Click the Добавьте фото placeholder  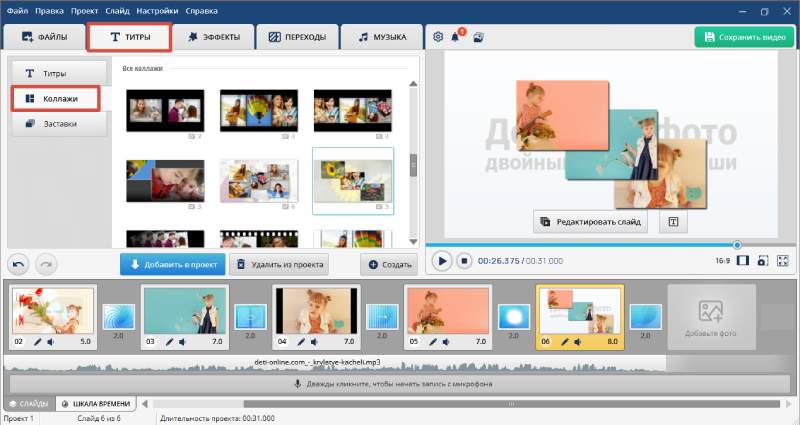pyautogui.click(x=711, y=317)
